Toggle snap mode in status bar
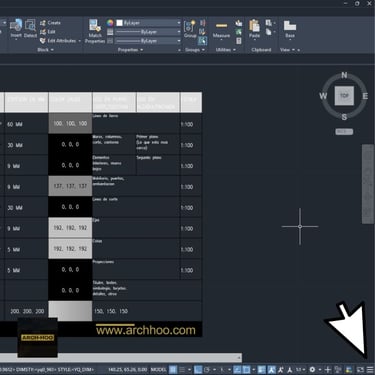The height and width of the screenshot is (375, 375). pos(182,369)
